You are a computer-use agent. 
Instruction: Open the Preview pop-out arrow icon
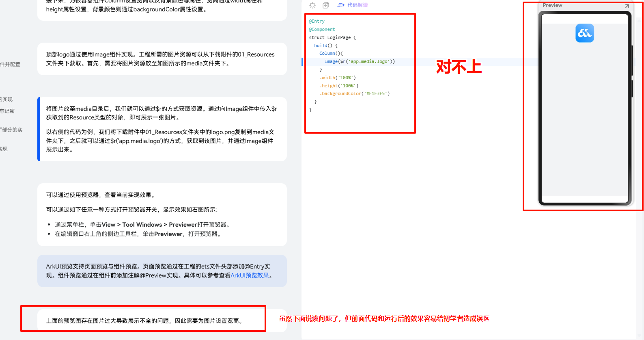(627, 6)
